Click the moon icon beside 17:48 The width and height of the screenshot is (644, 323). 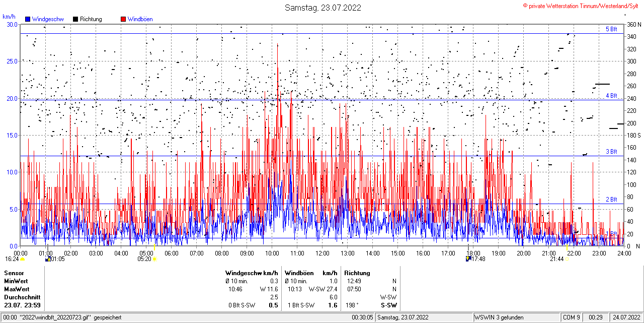(469, 259)
